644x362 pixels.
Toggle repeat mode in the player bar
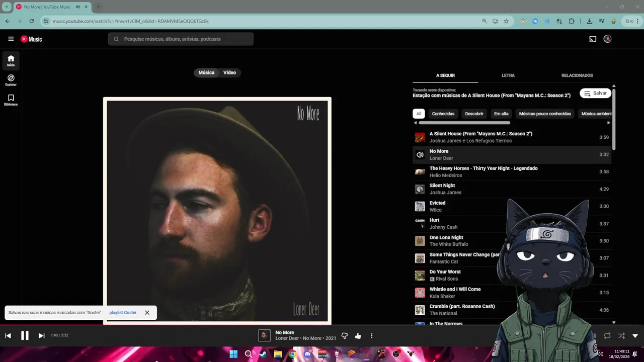click(x=607, y=336)
